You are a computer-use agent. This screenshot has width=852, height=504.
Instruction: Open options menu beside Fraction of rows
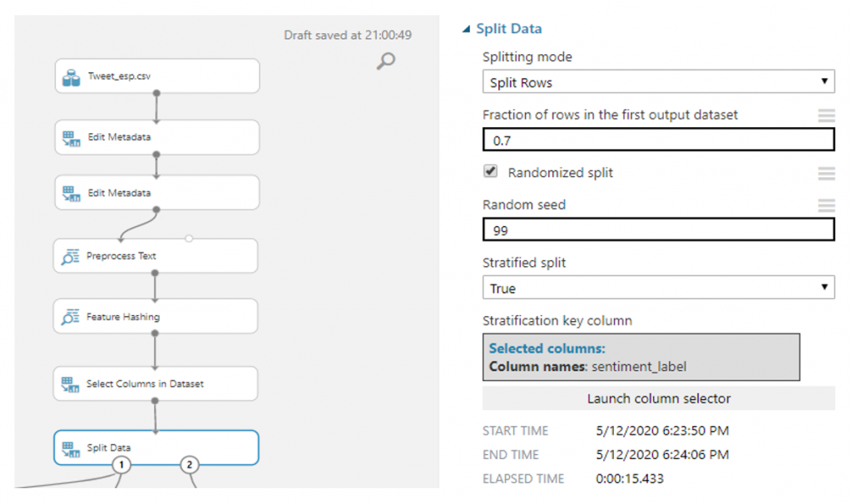(x=825, y=116)
